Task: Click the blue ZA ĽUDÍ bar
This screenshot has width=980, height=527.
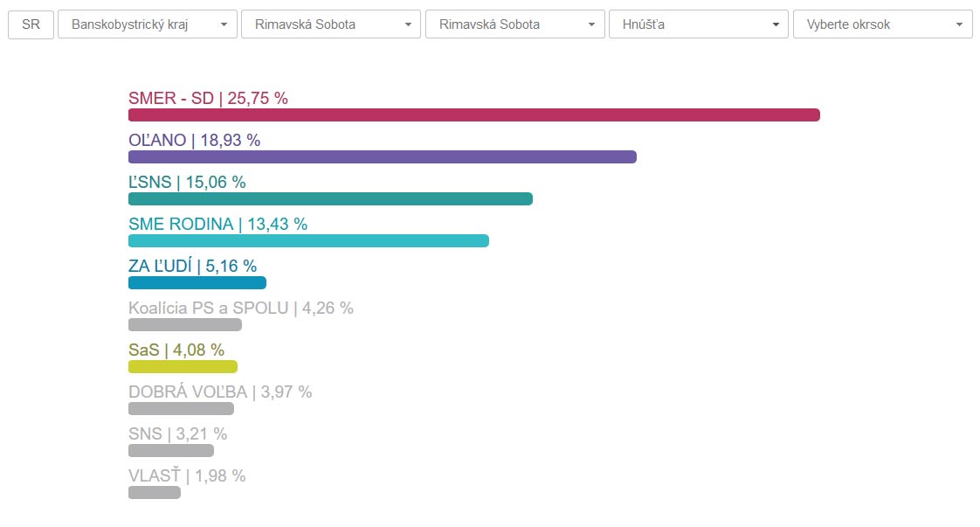Action: (x=197, y=283)
